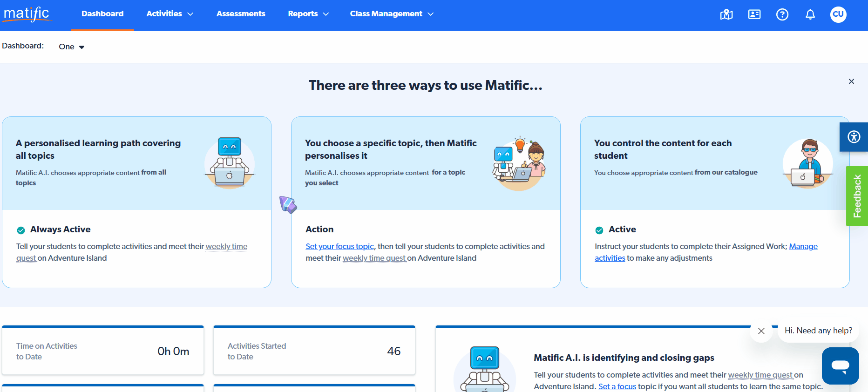Open the accessibility options icon
868x392 pixels.
click(x=854, y=137)
